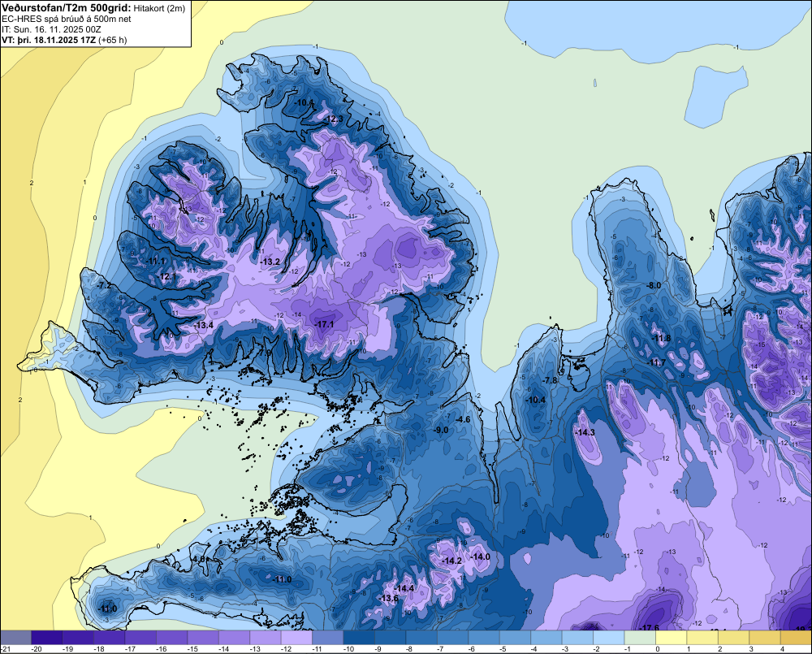Click the legend swatch above the -14 label
The width and height of the screenshot is (812, 654).
point(234,638)
